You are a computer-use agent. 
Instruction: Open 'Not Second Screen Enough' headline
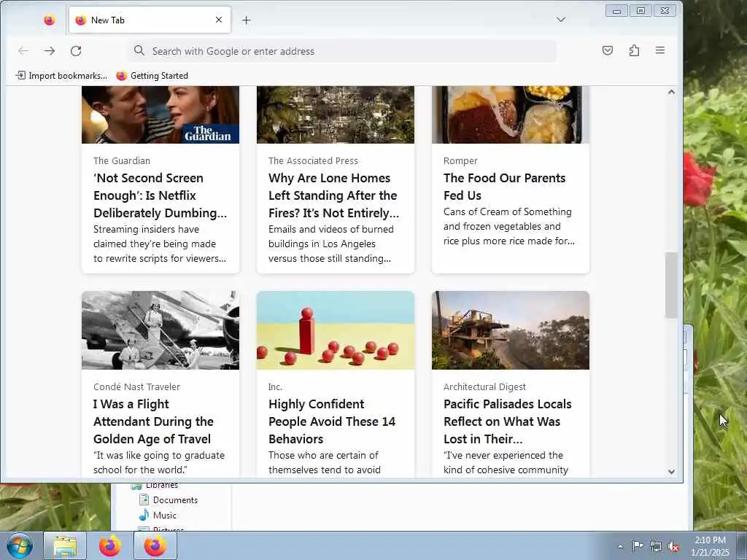[x=160, y=195]
